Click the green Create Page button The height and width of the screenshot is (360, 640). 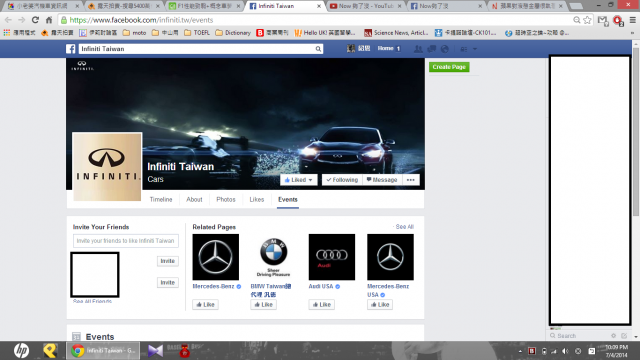(449, 67)
